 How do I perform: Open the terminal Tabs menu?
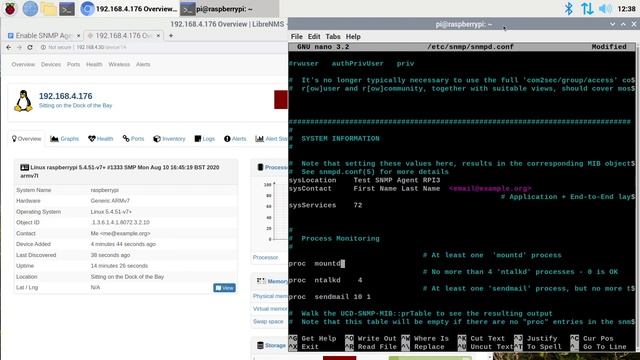(333, 37)
